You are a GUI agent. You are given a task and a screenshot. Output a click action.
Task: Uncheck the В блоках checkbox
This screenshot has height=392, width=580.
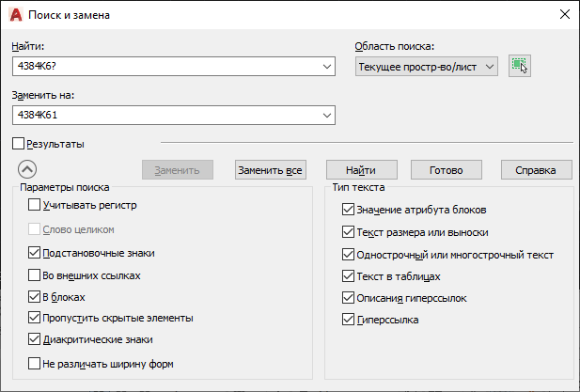[x=35, y=297]
